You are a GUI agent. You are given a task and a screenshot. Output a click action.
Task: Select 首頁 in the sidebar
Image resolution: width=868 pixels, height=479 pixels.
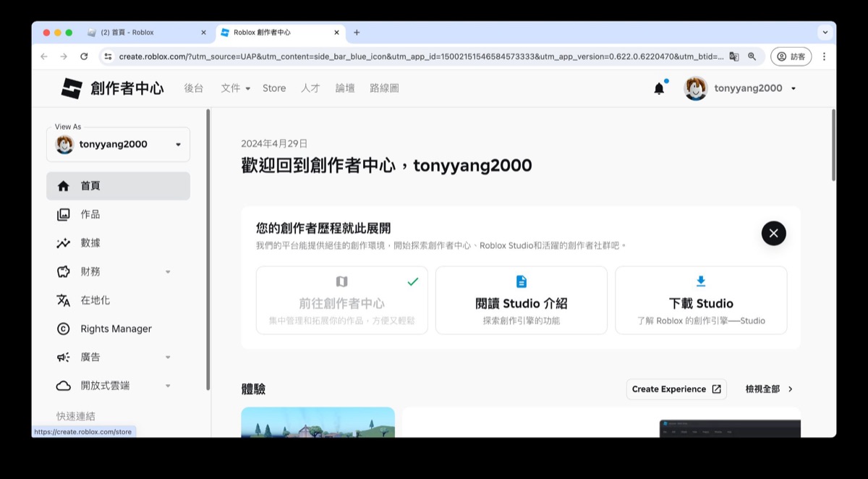pos(119,186)
